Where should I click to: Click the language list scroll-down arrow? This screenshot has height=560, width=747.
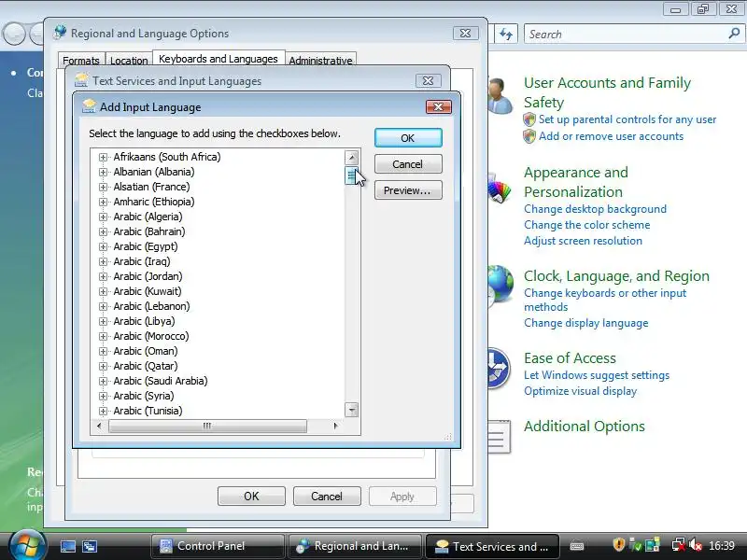352,410
